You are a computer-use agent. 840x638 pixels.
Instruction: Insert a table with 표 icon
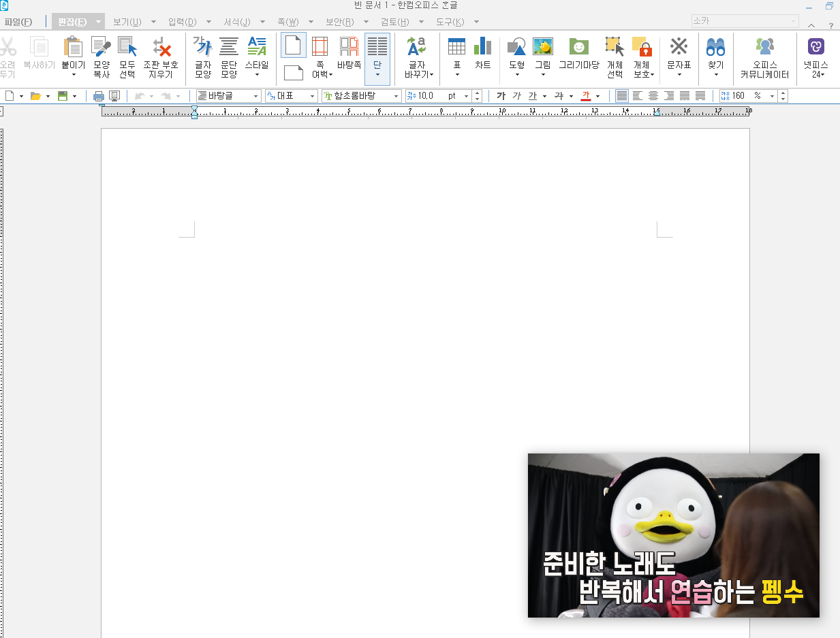tap(456, 46)
